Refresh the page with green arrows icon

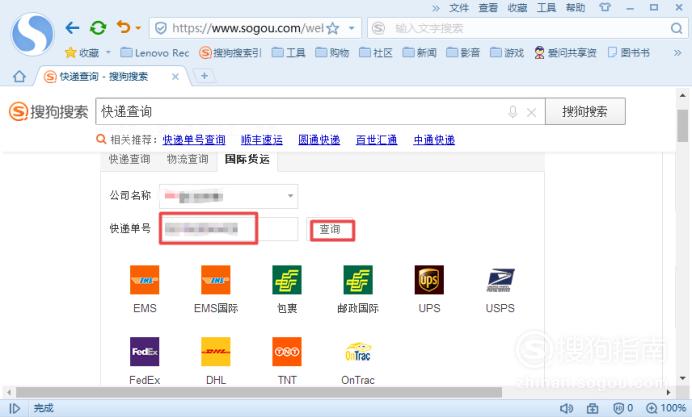pyautogui.click(x=98, y=28)
